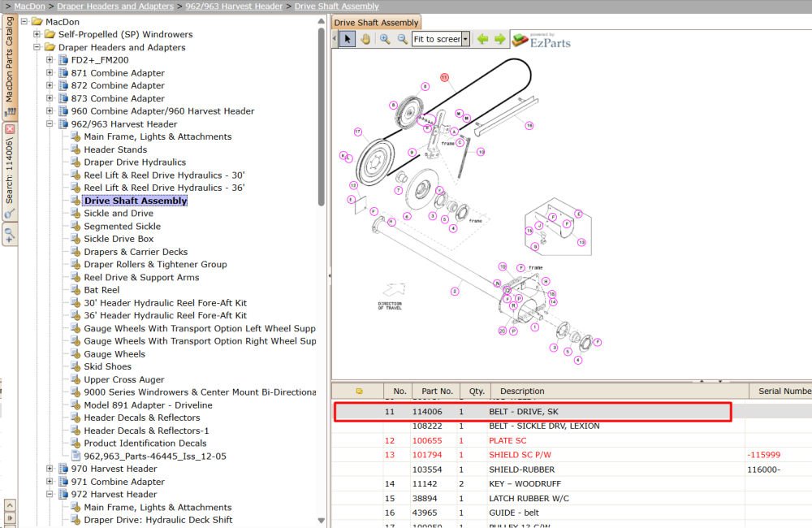Screen dimensions: 812x528
Task: Expand 960 Combine Adapter/960 Harvest Header
Action: tap(50, 111)
